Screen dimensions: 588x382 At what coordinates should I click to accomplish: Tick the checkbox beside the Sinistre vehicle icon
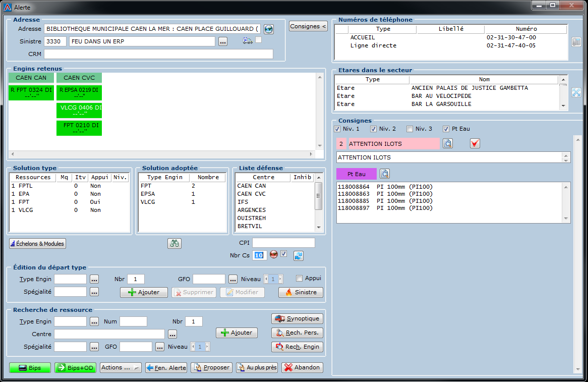(x=258, y=40)
